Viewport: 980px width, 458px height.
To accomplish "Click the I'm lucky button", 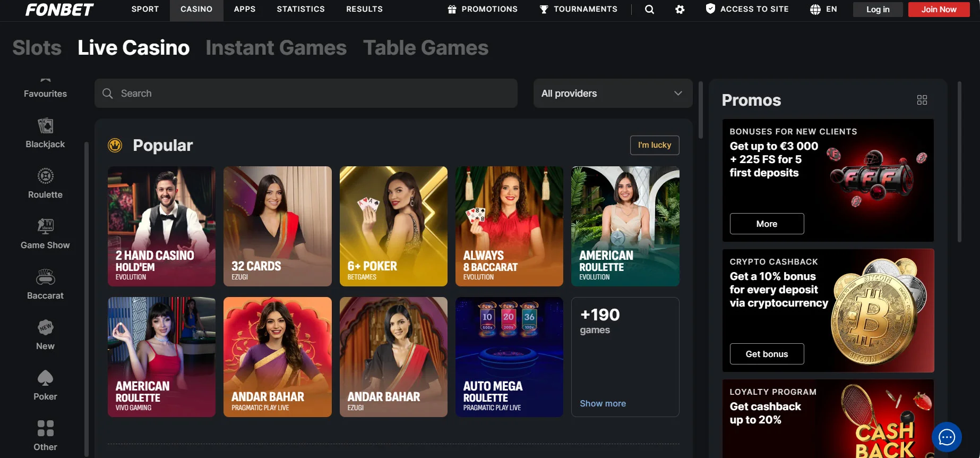I will point(655,145).
